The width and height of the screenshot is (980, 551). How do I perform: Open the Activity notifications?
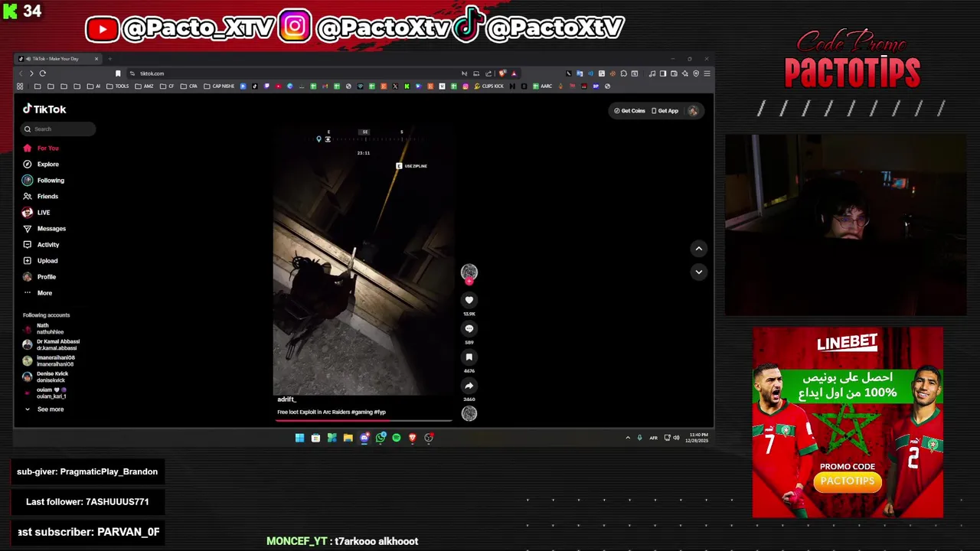tap(41, 244)
